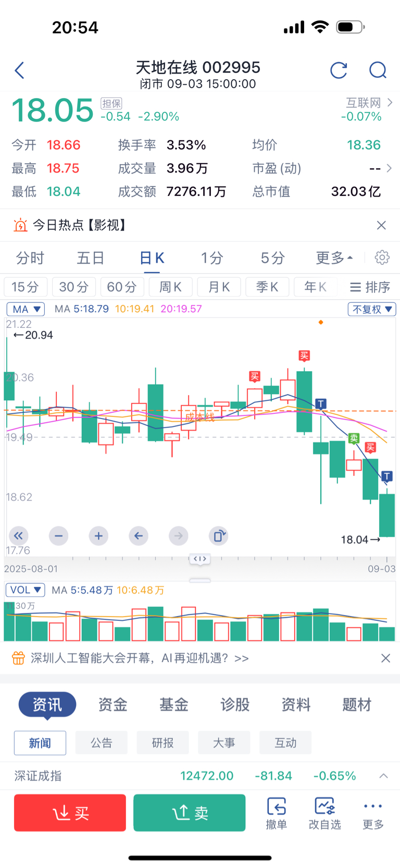The width and height of the screenshot is (400, 868).
Task: Select the 15分 period
Action: [x=26, y=287]
